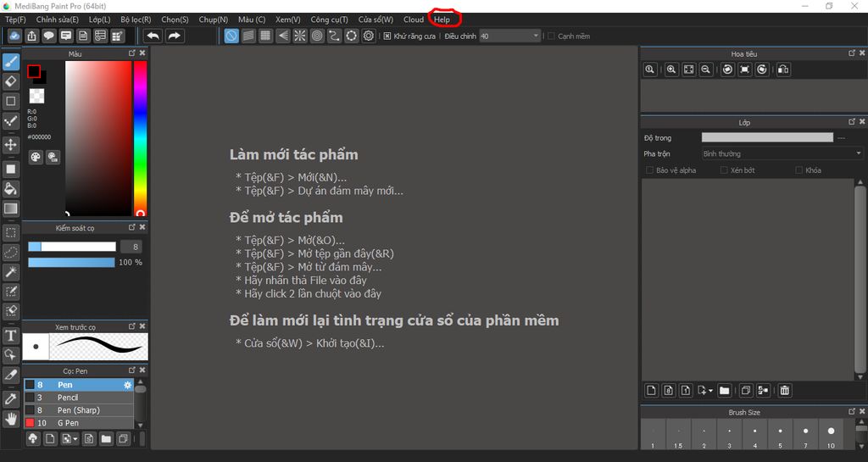Open the Bộ lọc(R) menu
Screen dimensions: 868x462
(136, 19)
